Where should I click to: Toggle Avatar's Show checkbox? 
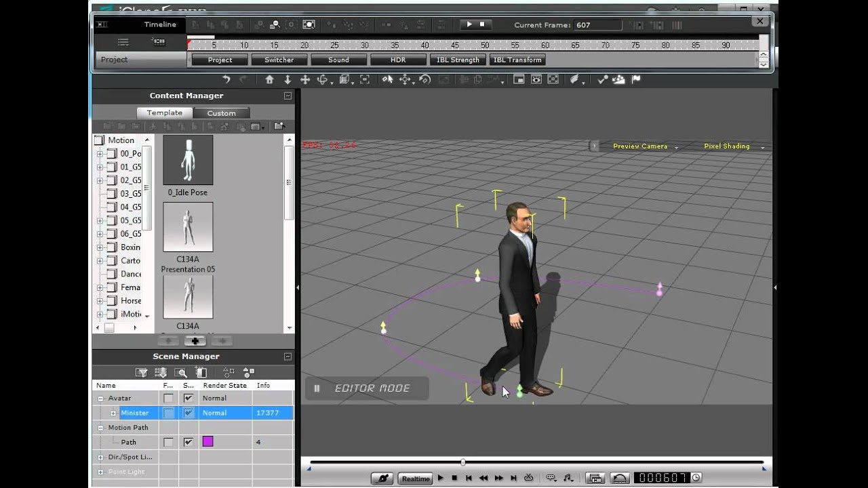point(188,398)
